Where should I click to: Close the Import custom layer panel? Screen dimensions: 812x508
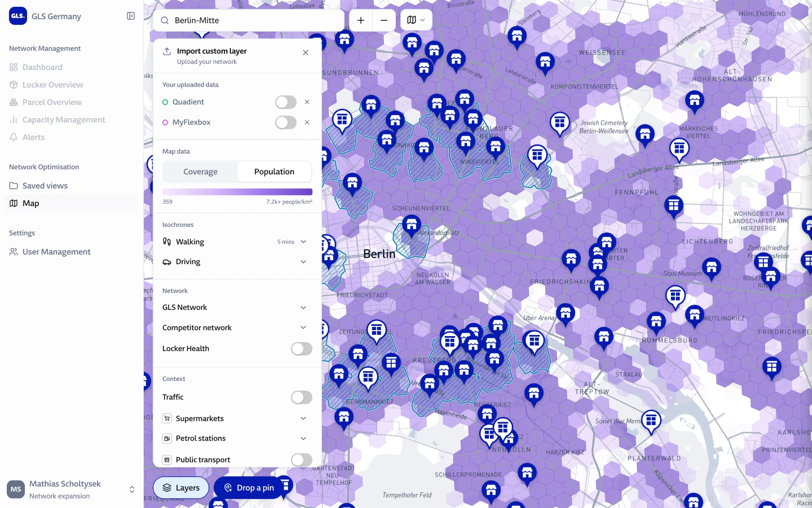coord(306,52)
